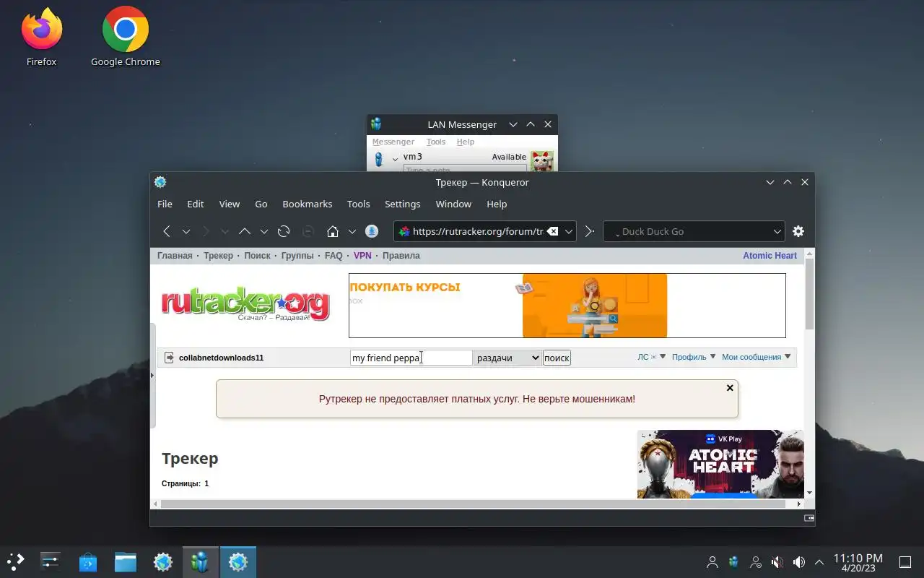This screenshot has width=924, height=578.
Task: Click the status bar icon at bottom right
Action: point(809,518)
